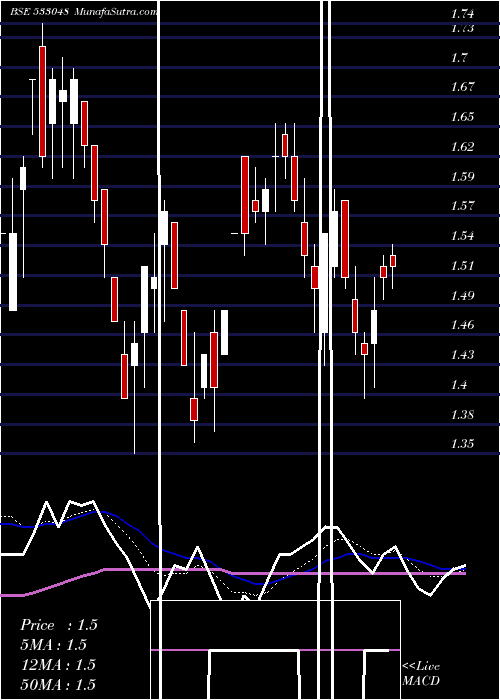The width and height of the screenshot is (500, 700).
Task: Click the 1.43 price axis label
Action: pos(462,355)
